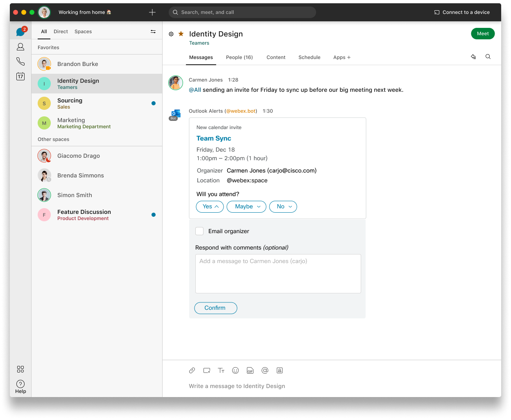This screenshot has width=511, height=420.
Task: Click the @ mention icon
Action: pos(265,370)
